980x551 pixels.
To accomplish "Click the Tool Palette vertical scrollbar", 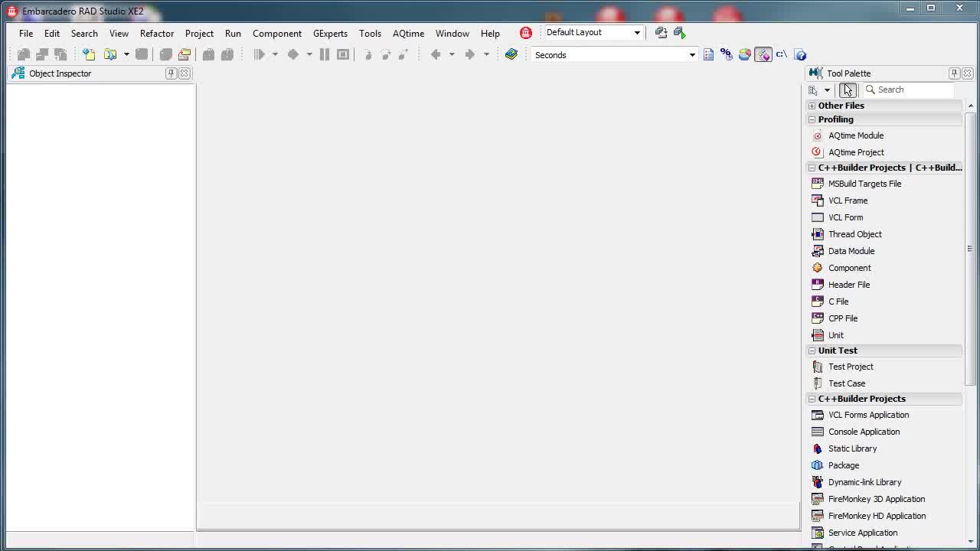I will click(970, 249).
